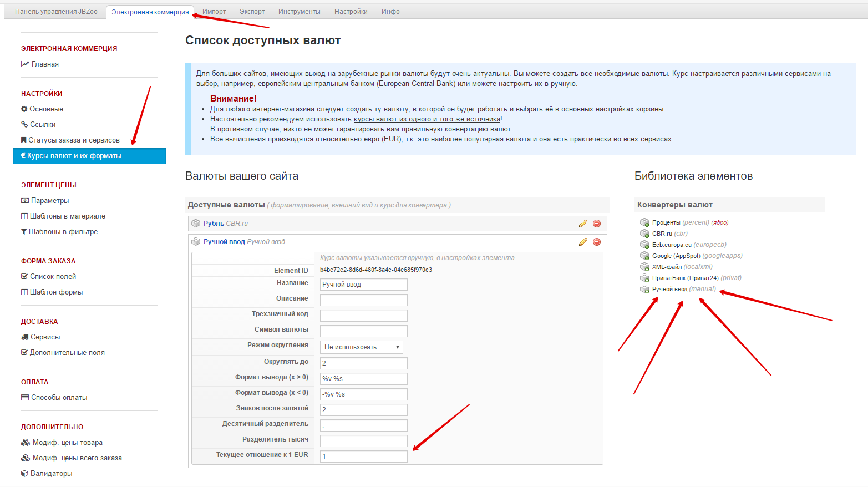Select Шаблоны в фильтре sidebar item
This screenshot has height=487, width=868.
[x=63, y=232]
